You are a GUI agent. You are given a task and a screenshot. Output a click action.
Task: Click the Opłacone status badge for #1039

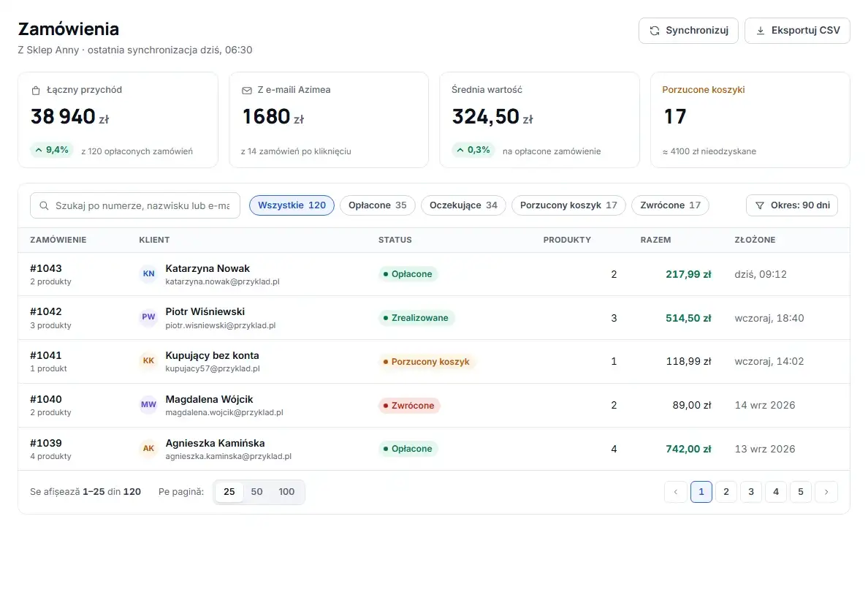[x=408, y=449]
